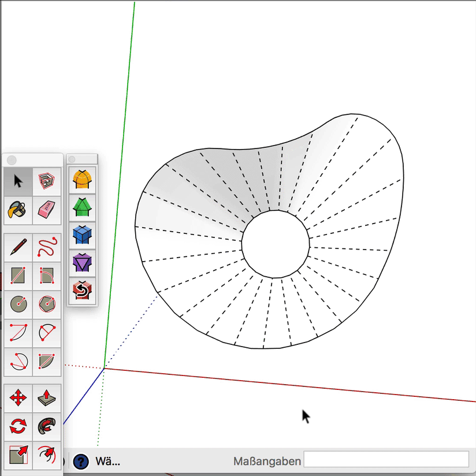Select the Rectangle tool
The height and width of the screenshot is (476, 476).
pyautogui.click(x=18, y=276)
